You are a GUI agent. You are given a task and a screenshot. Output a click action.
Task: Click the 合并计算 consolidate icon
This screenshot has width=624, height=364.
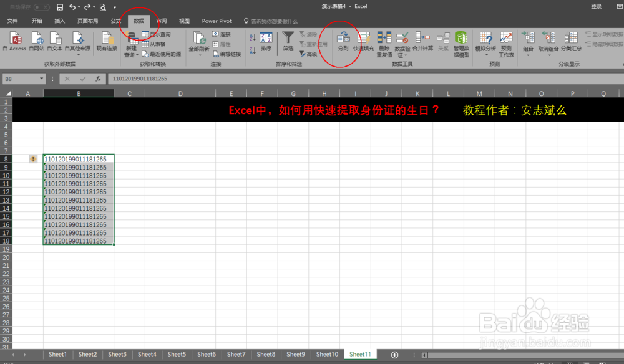422,42
